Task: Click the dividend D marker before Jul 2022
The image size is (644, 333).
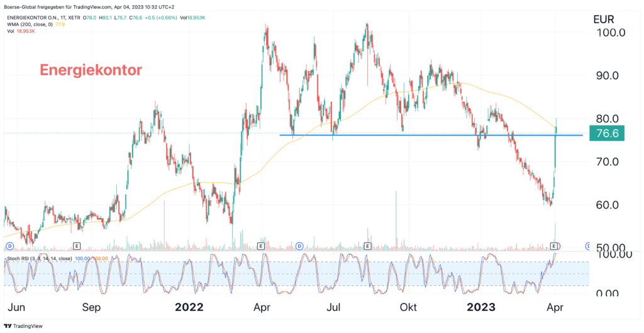Action: (299, 246)
